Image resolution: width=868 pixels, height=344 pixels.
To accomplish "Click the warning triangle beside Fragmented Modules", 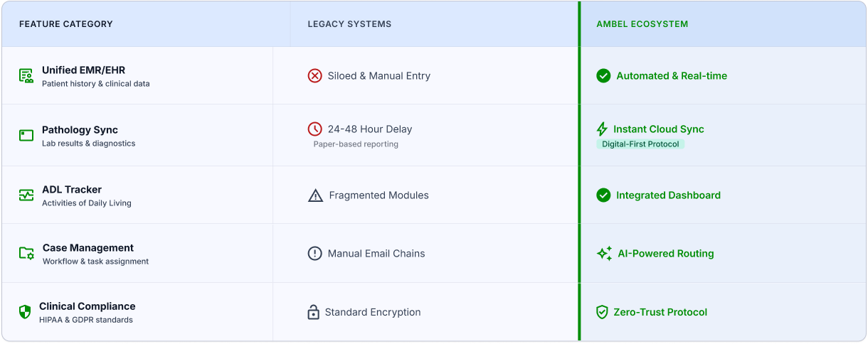I will [x=315, y=195].
